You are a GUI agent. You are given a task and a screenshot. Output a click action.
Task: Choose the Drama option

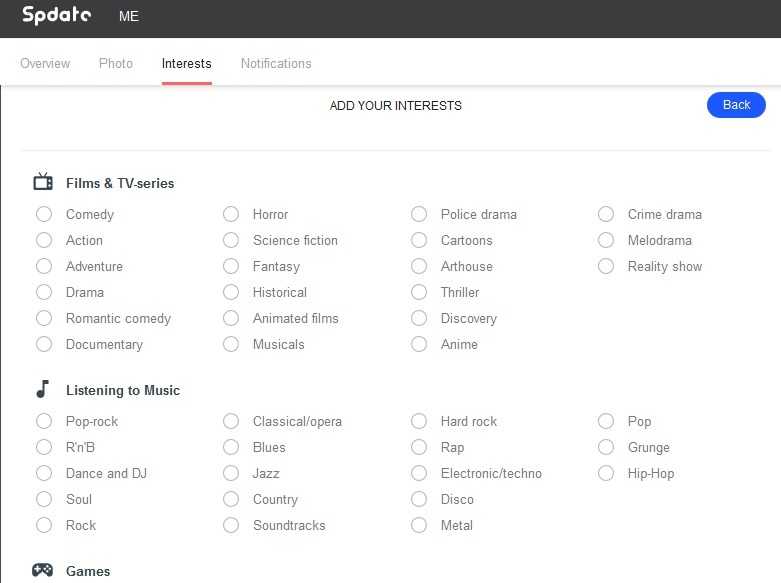click(44, 292)
